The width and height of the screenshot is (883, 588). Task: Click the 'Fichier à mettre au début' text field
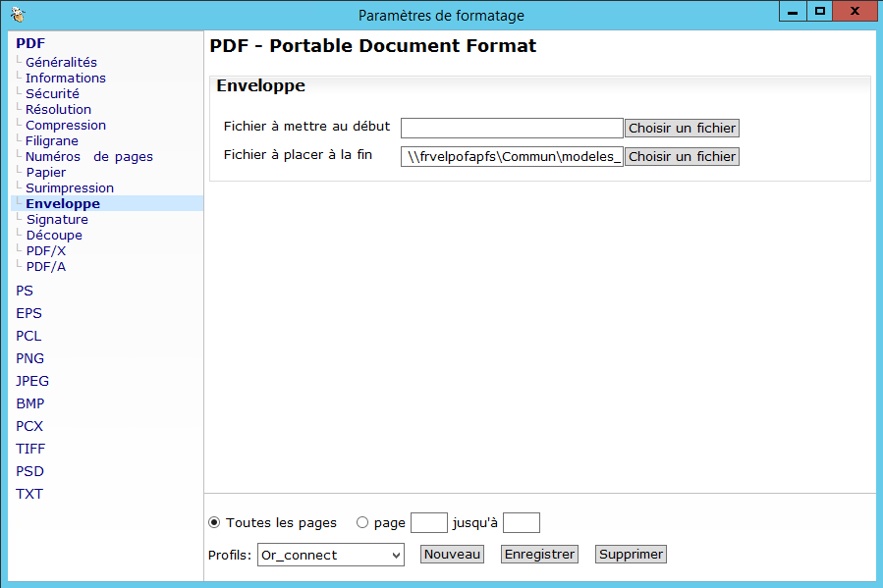click(x=512, y=129)
